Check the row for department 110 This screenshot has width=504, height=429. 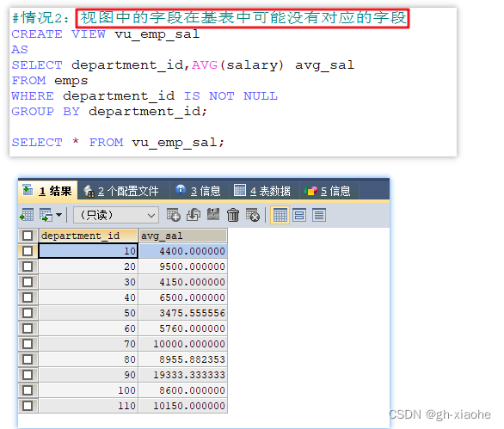[28, 406]
